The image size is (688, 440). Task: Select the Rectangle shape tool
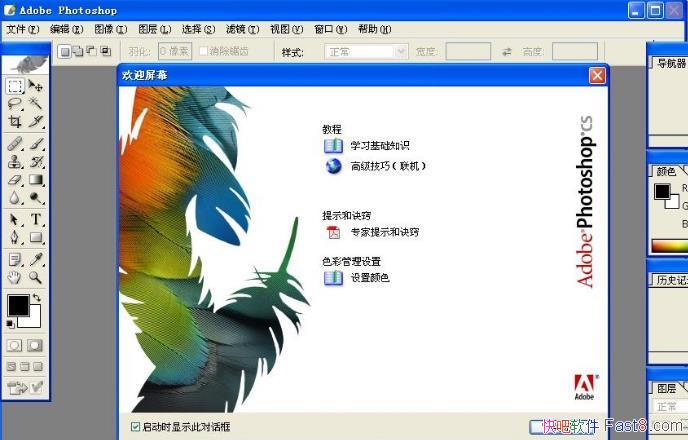[x=36, y=237]
